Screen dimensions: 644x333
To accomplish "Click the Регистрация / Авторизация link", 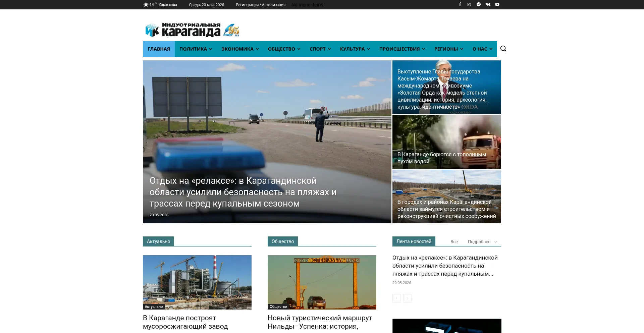I will [261, 5].
